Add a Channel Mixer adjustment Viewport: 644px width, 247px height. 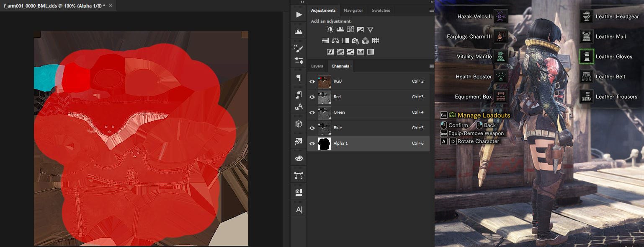(365, 41)
